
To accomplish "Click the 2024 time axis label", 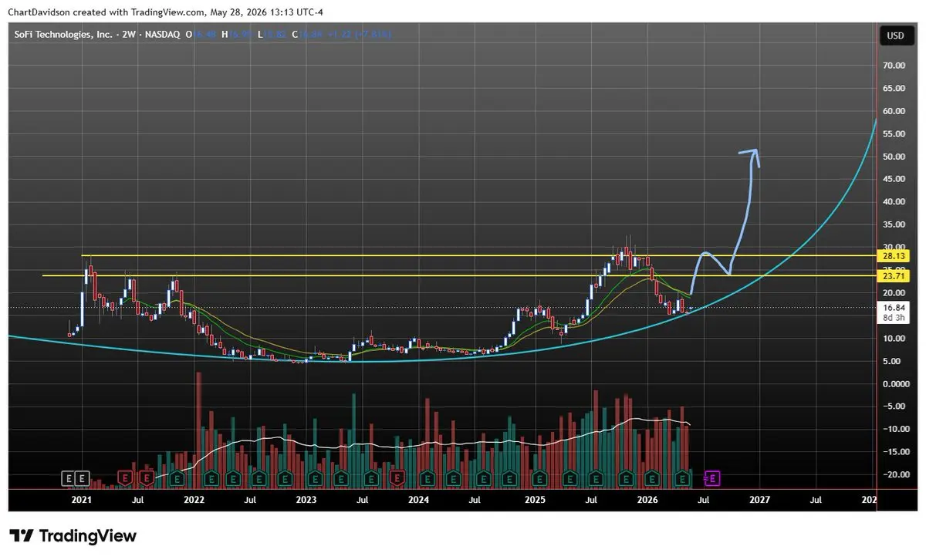I will [419, 500].
